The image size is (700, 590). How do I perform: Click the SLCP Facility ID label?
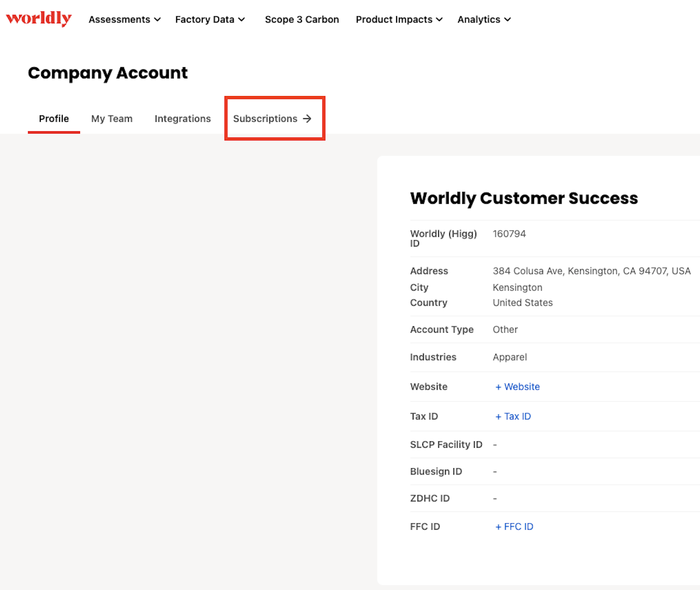click(446, 445)
